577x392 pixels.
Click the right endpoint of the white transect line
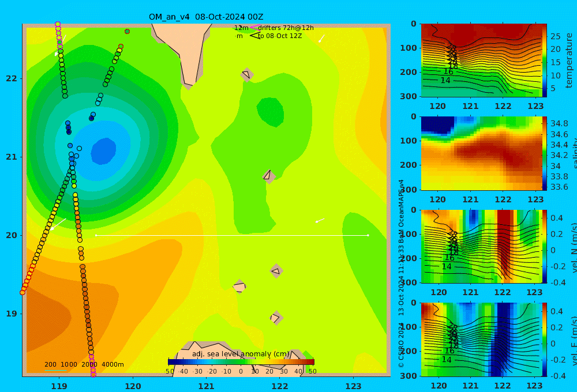point(368,235)
